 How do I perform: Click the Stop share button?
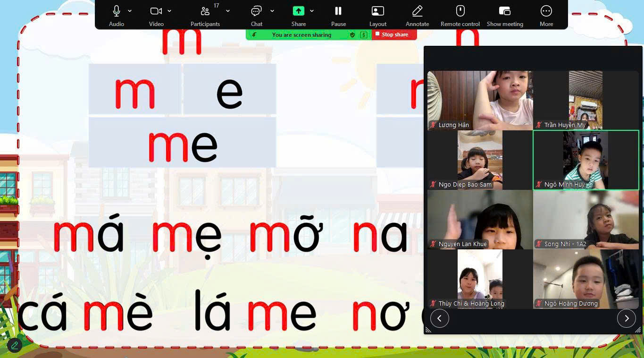tap(394, 34)
